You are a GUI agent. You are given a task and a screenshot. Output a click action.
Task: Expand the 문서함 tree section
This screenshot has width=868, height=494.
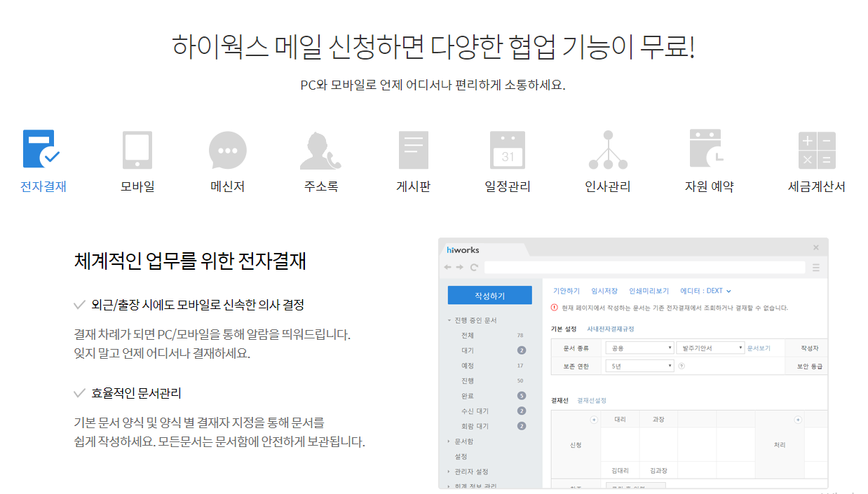click(x=449, y=441)
